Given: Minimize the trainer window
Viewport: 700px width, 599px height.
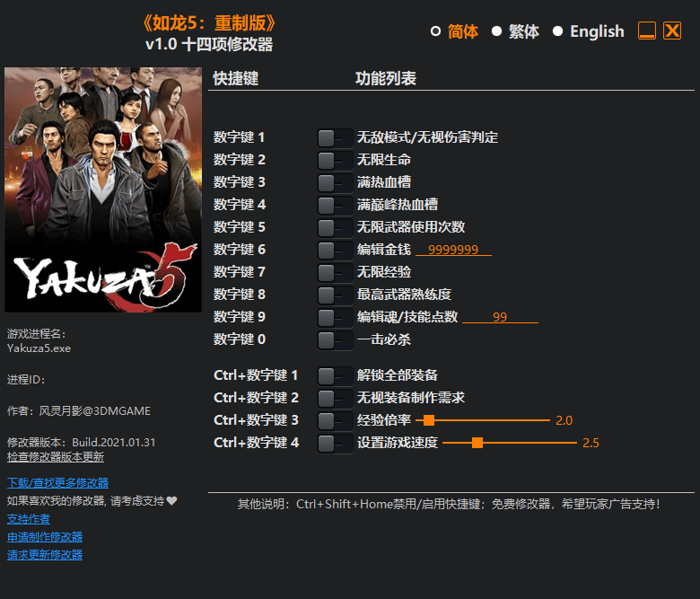Looking at the screenshot, I should [647, 31].
